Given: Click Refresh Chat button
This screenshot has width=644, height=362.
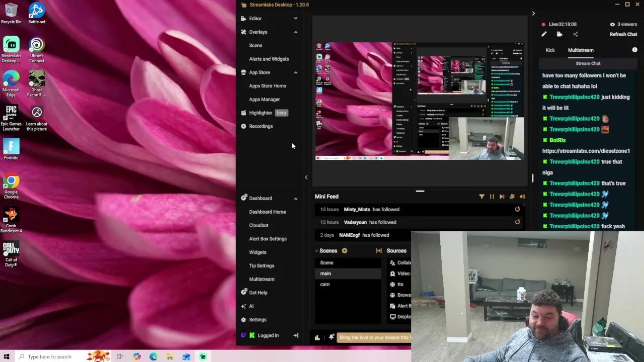Looking at the screenshot, I should pyautogui.click(x=623, y=34).
